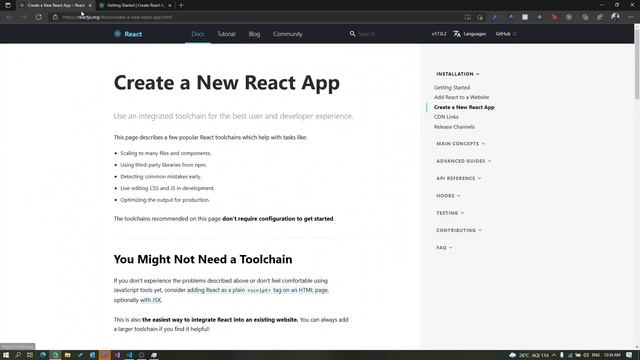Open the tab actions menu icon at top left

(x=8, y=5)
